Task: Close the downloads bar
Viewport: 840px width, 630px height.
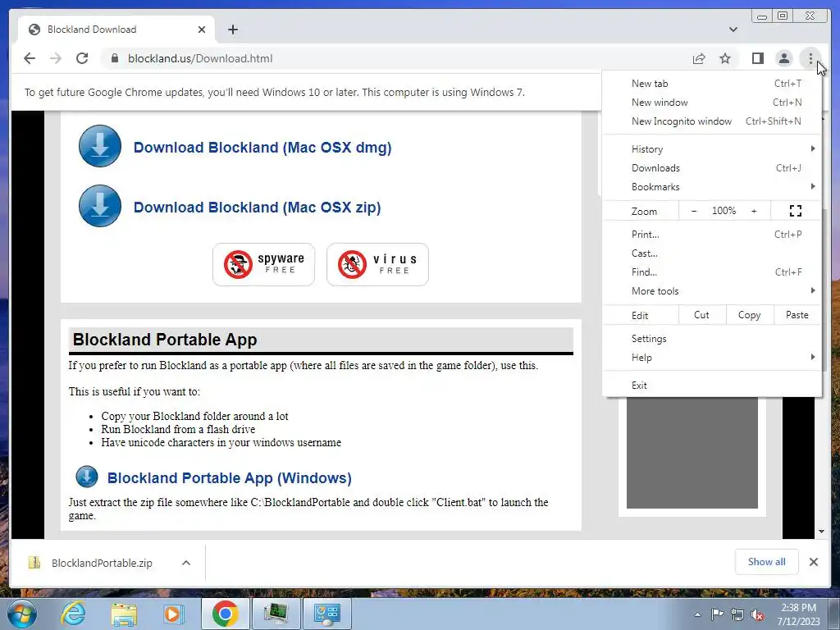Action: click(x=813, y=562)
